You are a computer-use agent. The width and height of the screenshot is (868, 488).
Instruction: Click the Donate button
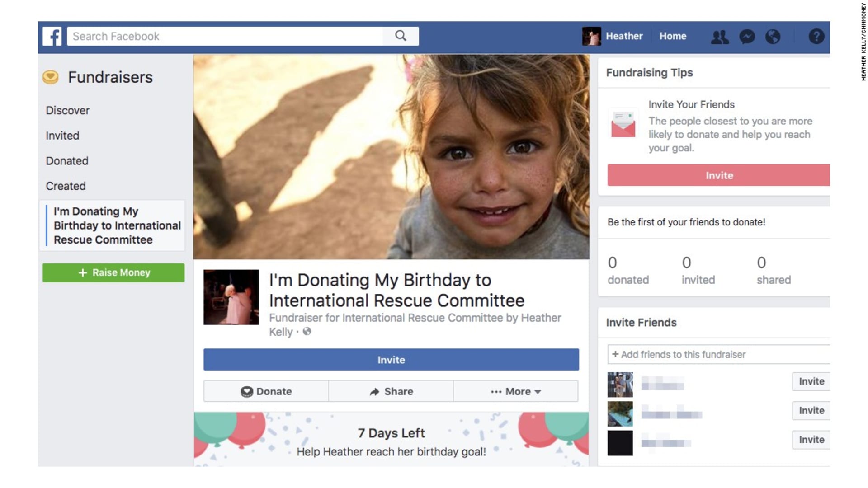click(266, 391)
